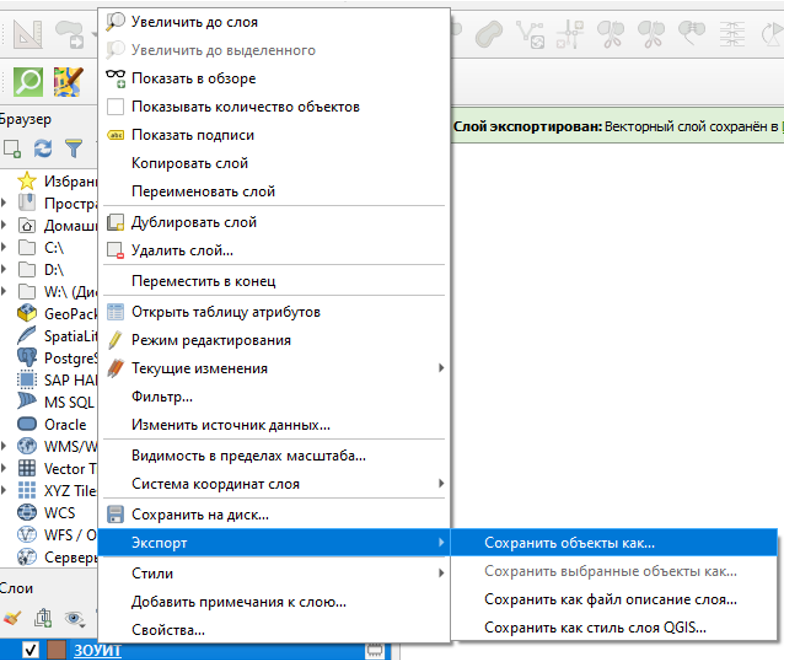Click the brown ЗОУИТ layer color swatch
This screenshot has height=660, width=785.
tap(58, 650)
